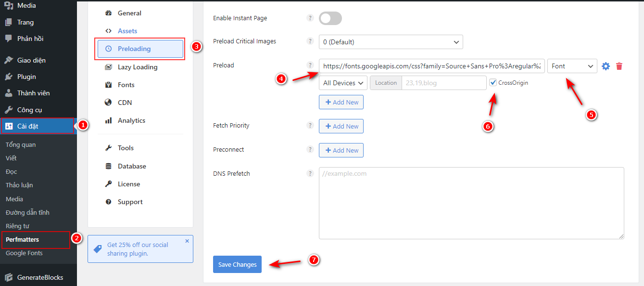Viewport: 644px width, 286px height.
Task: Open the Assets settings section
Action: 127,30
